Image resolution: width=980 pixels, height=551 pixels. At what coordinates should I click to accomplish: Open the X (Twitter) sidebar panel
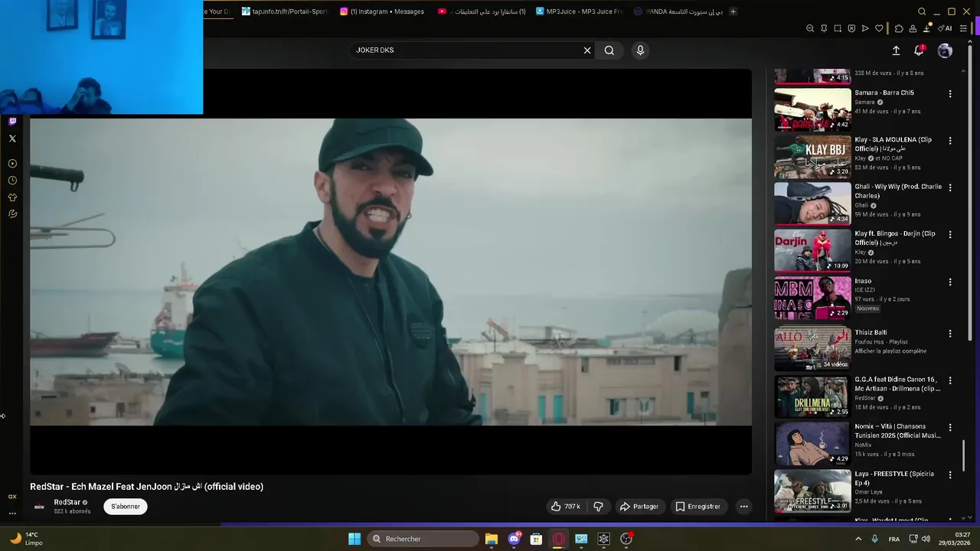[x=12, y=139]
